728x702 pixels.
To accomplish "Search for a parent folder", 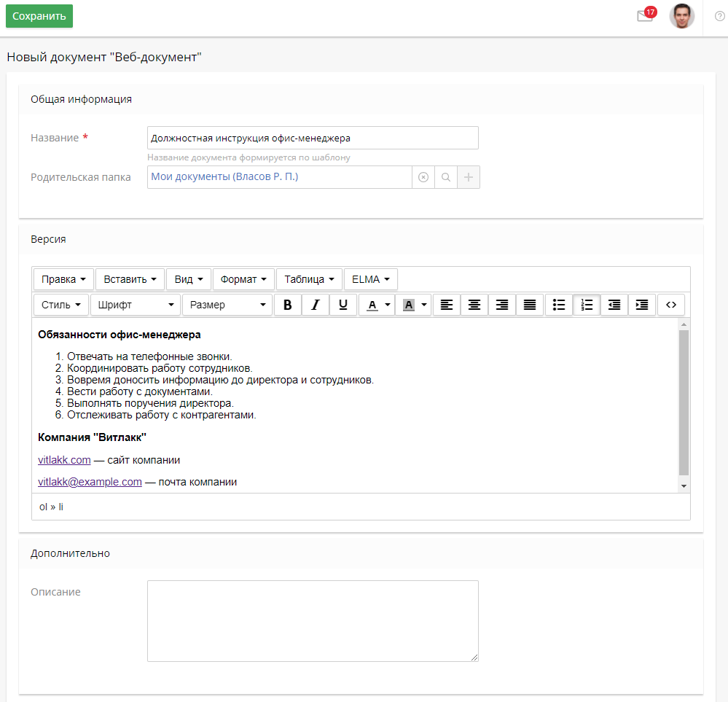I will (445, 176).
